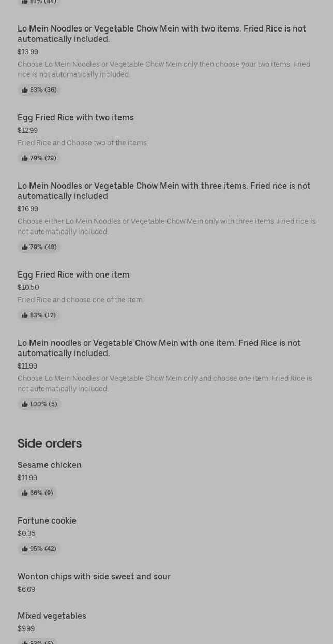Click thumbs-up icon on 83% (36) rating
This screenshot has width=333, height=644.
pyautogui.click(x=25, y=90)
